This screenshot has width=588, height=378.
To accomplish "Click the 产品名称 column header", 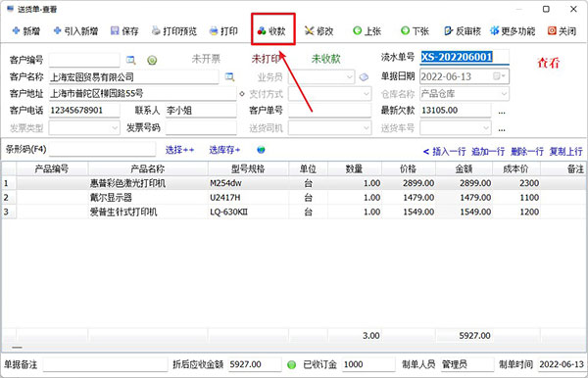I will 148,169.
